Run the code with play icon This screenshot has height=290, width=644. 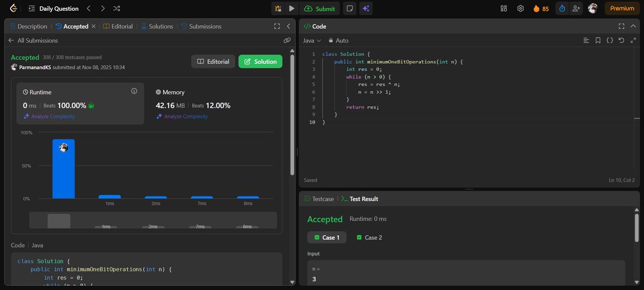coord(291,9)
